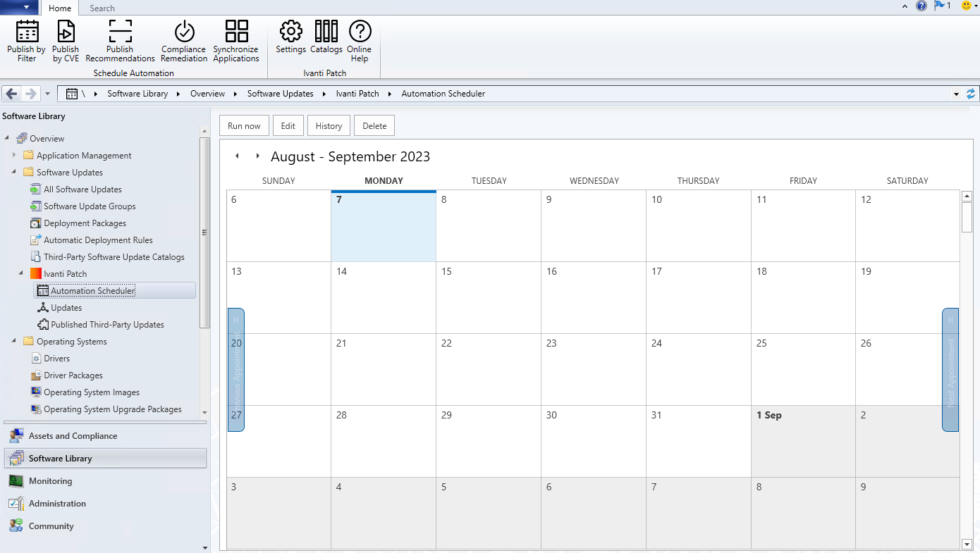This screenshot has width=980, height=553.
Task: Switch to the Search ribbon tab
Action: (102, 8)
